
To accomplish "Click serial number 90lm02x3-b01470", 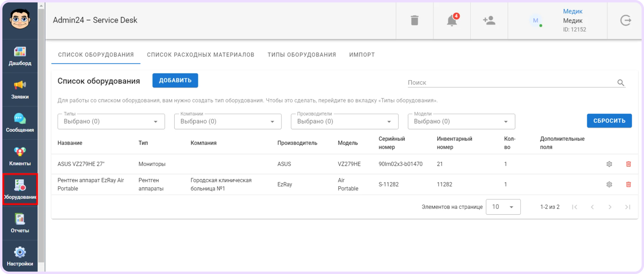I will (x=400, y=164).
